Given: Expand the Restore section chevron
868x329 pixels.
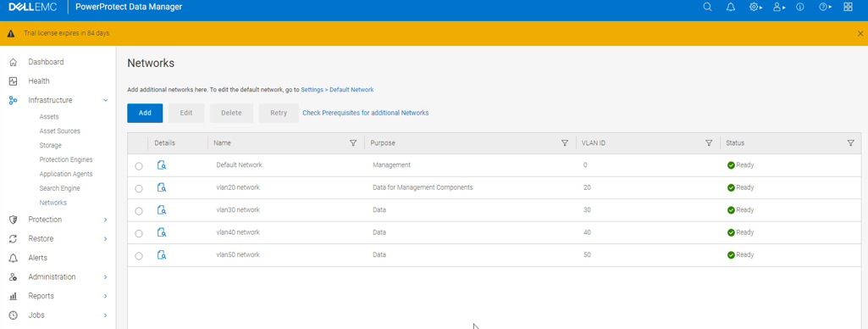Looking at the screenshot, I should click(x=105, y=239).
